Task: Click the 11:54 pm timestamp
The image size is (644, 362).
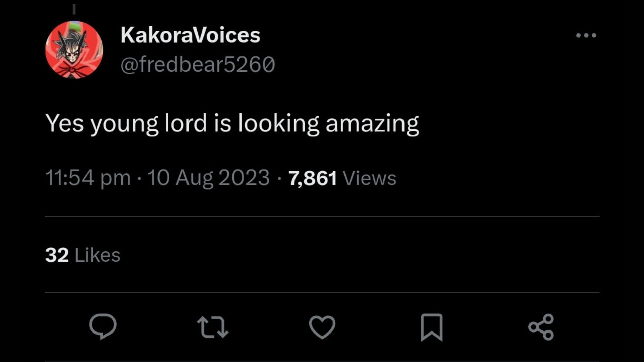Action: coord(88,178)
